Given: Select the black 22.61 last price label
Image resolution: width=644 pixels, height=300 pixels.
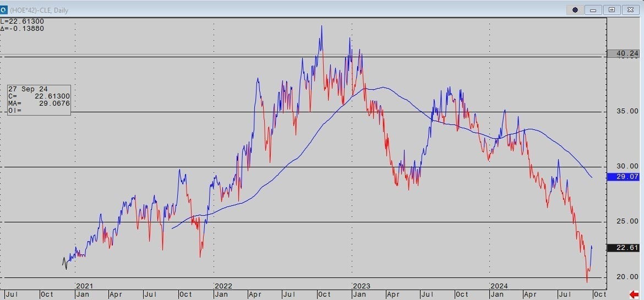Looking at the screenshot, I should click(623, 247).
